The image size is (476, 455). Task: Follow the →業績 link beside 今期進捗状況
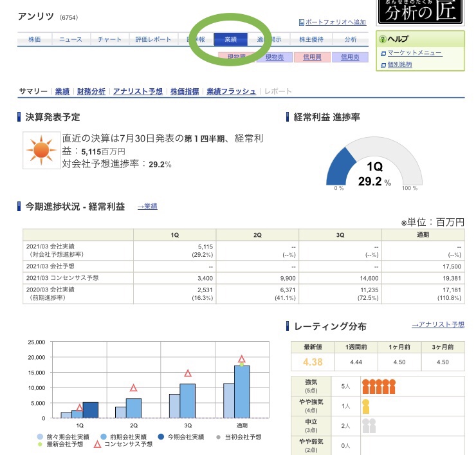coord(147,207)
